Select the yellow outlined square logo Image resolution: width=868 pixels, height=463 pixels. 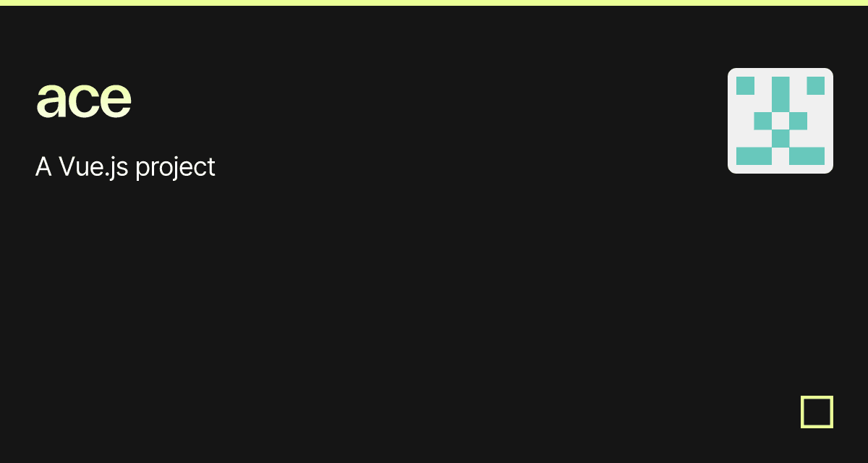[x=817, y=412]
